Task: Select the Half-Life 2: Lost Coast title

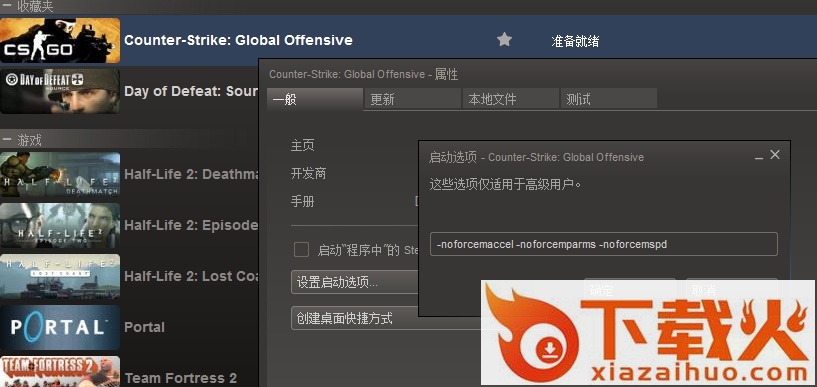Action: (191, 276)
